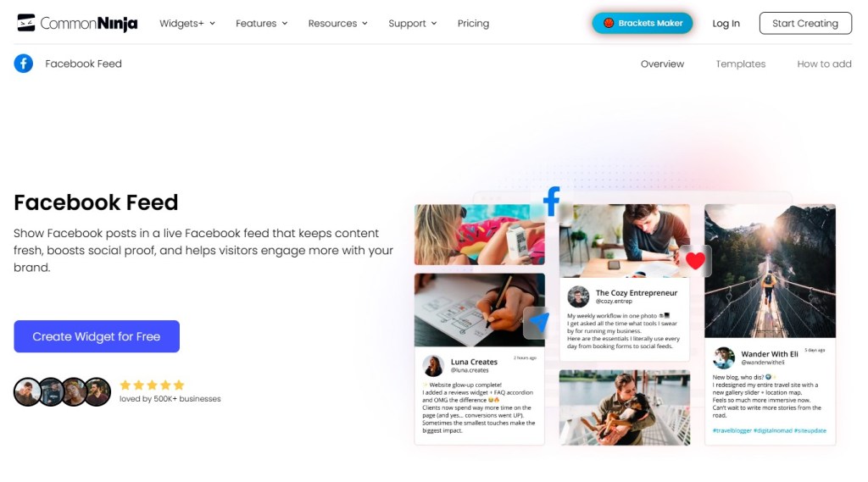Click Luna Creates profile avatar
This screenshot has width=868, height=482.
[x=433, y=365]
